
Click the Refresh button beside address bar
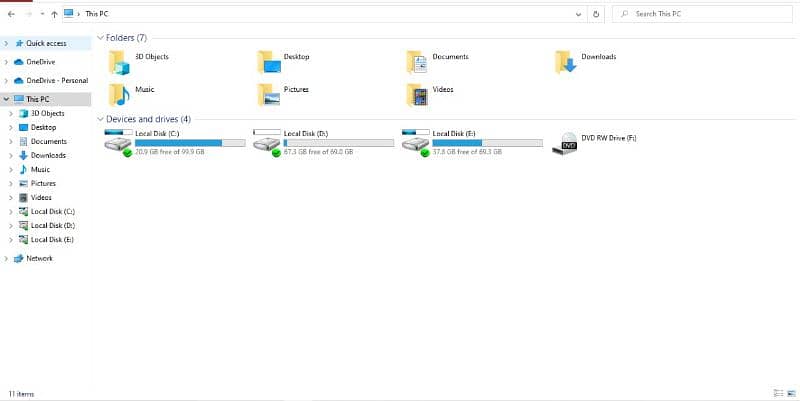(x=597, y=14)
